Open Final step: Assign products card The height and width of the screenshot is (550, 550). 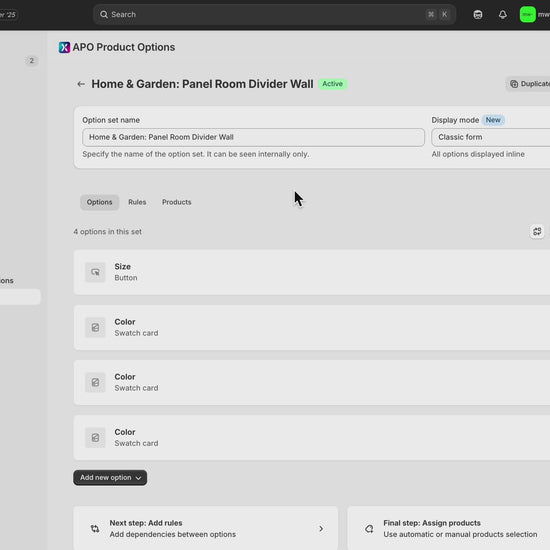449,528
